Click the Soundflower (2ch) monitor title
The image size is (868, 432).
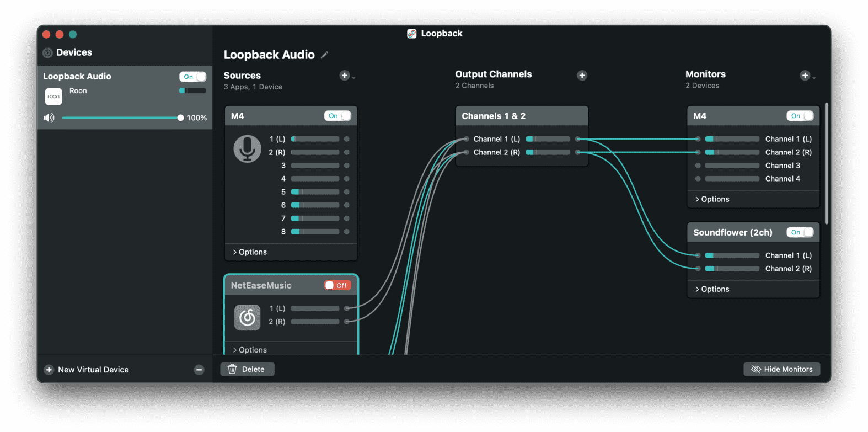click(732, 232)
